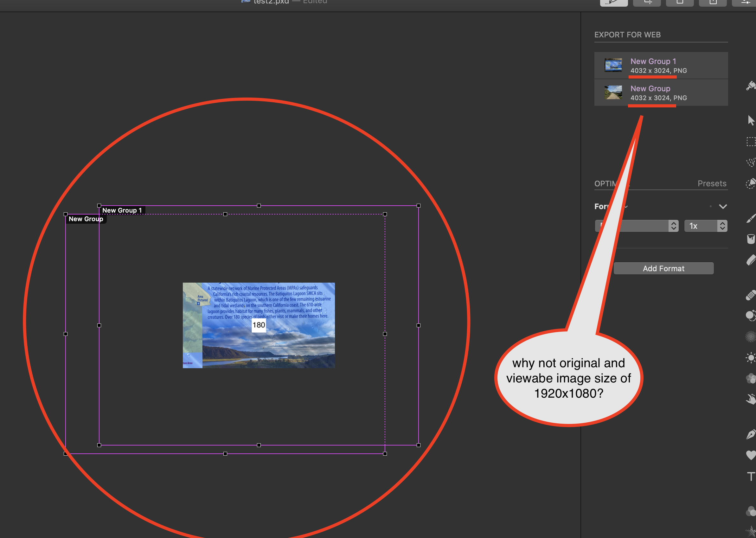Choose the Clone tool icon
Screen dimensions: 756x538
coord(751,316)
